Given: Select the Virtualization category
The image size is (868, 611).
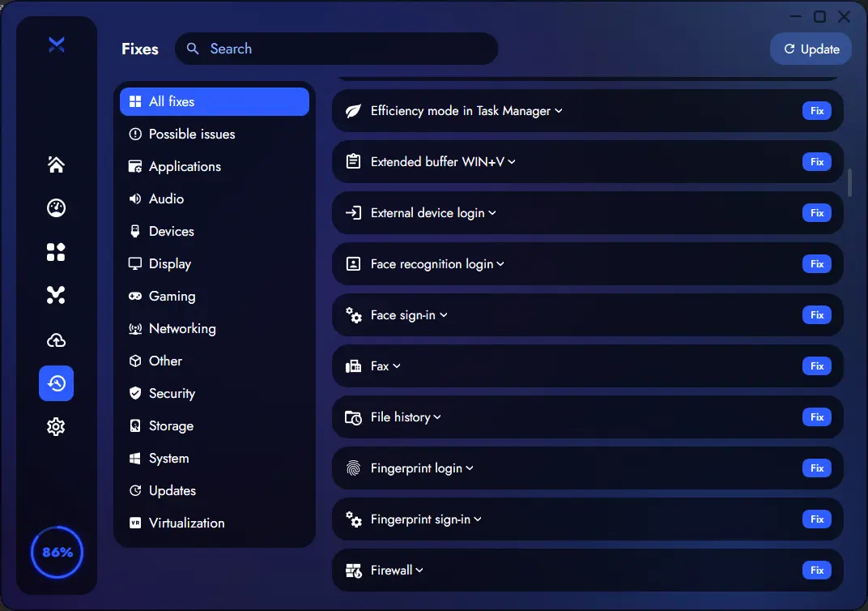Looking at the screenshot, I should pyautogui.click(x=186, y=523).
